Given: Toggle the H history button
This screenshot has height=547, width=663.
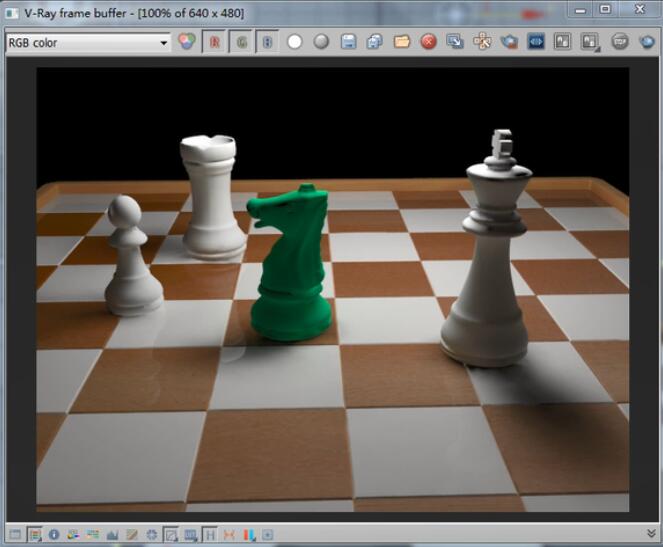Looking at the screenshot, I should click(x=210, y=535).
